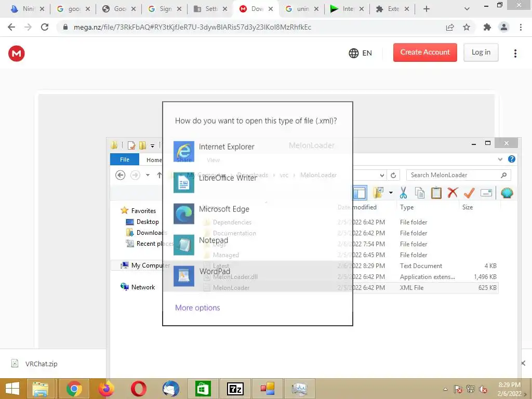Open the Home tab in Explorer ribbon
This screenshot has height=399, width=532.
click(x=154, y=160)
